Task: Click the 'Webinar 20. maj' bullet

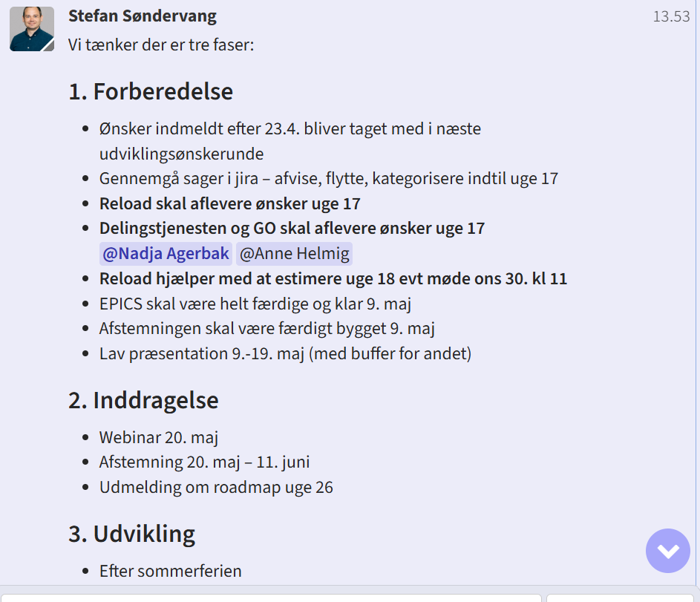Action: tap(158, 437)
